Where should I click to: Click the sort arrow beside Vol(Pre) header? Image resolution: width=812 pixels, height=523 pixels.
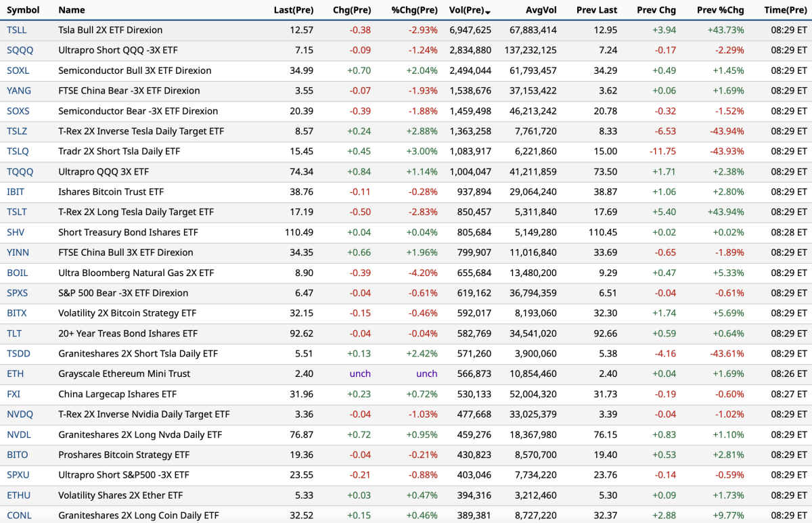[489, 12]
